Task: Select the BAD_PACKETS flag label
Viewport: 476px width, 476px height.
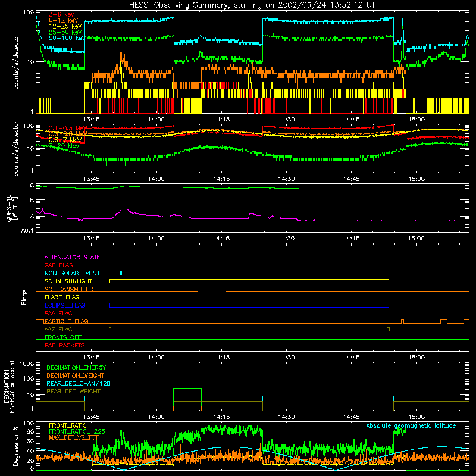Action: [65, 345]
